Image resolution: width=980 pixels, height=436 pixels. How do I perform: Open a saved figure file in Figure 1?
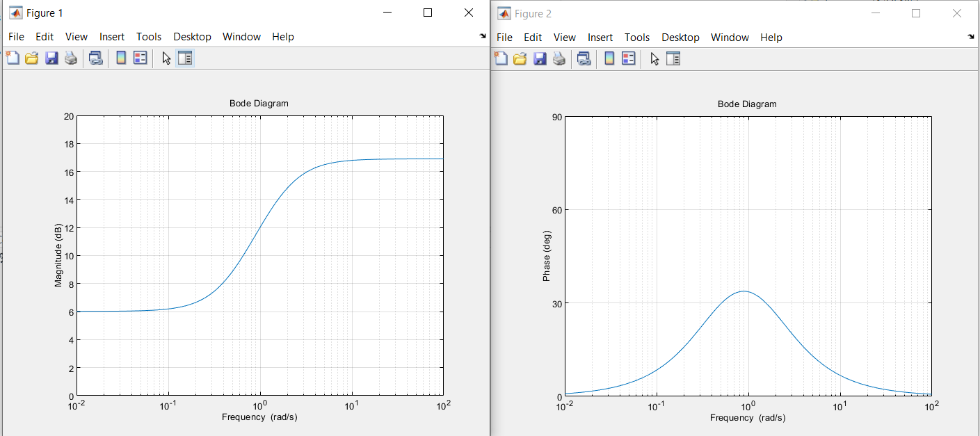[31, 58]
